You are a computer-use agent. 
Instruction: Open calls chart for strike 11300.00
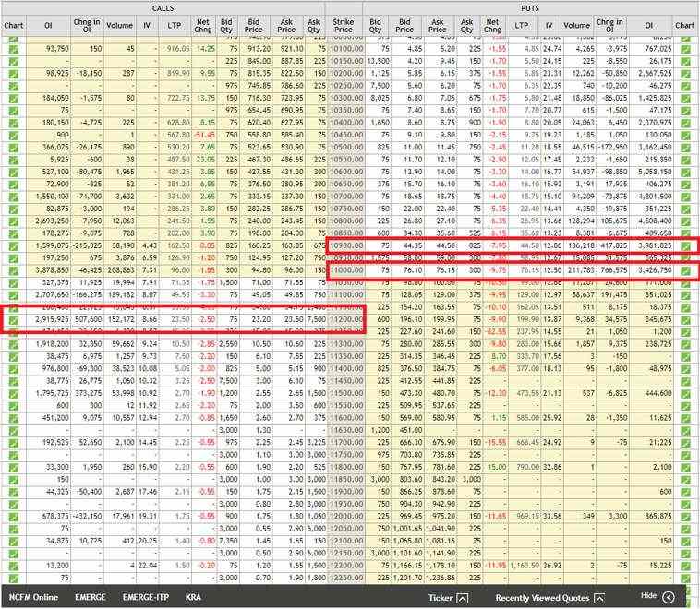click(14, 344)
